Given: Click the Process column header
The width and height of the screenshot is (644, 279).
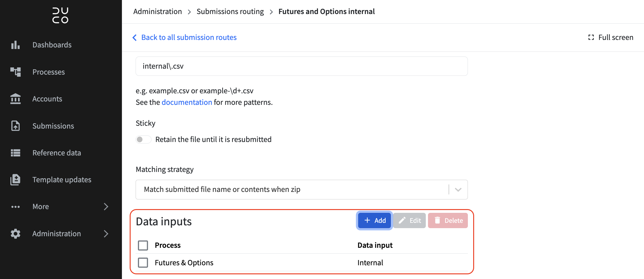Looking at the screenshot, I should 168,245.
